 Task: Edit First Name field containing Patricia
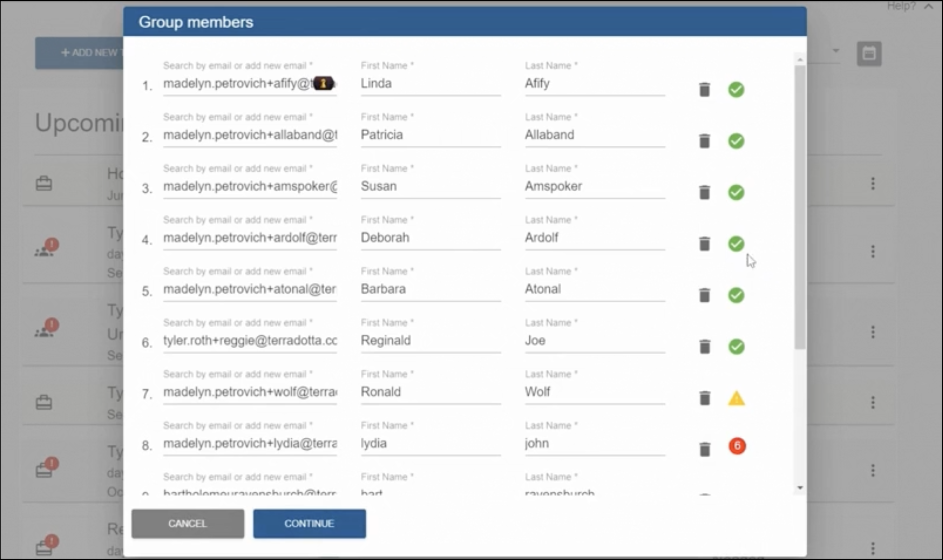[x=431, y=135]
